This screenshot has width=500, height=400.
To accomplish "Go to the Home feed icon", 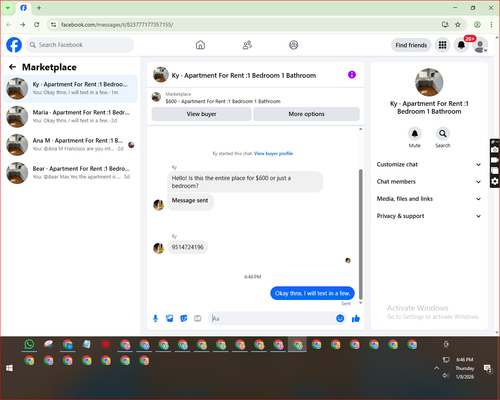I will point(200,45).
